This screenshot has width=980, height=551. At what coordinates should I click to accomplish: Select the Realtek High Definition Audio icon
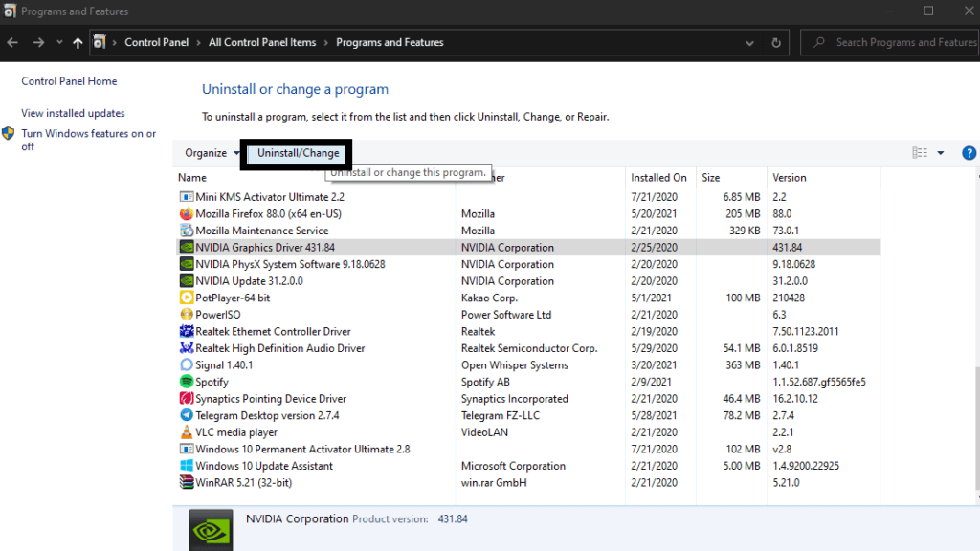tap(187, 348)
